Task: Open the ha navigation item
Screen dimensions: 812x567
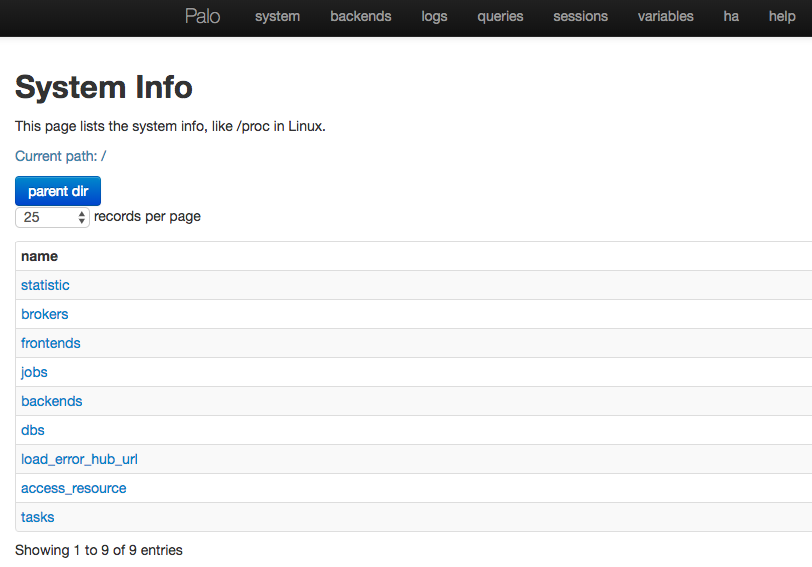Action: click(731, 16)
